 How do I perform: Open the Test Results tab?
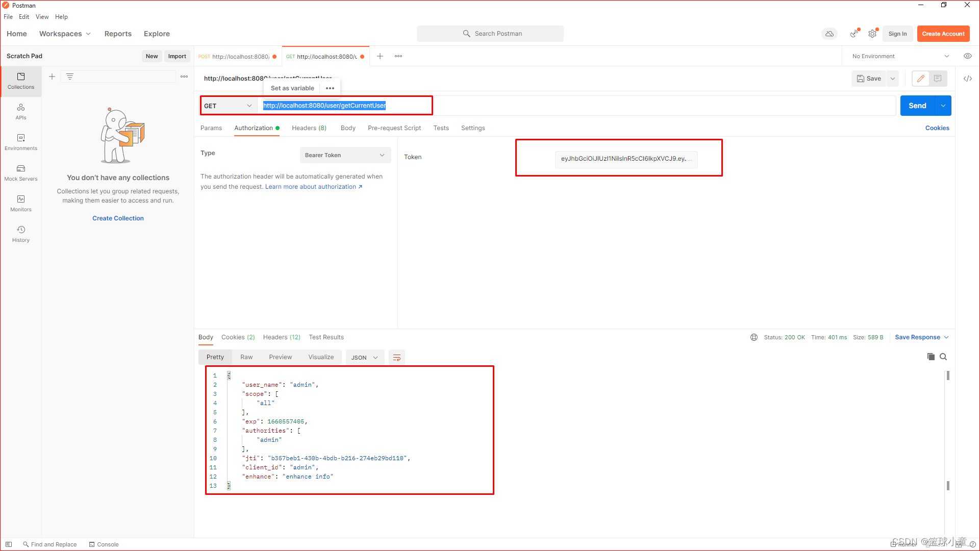pos(326,337)
